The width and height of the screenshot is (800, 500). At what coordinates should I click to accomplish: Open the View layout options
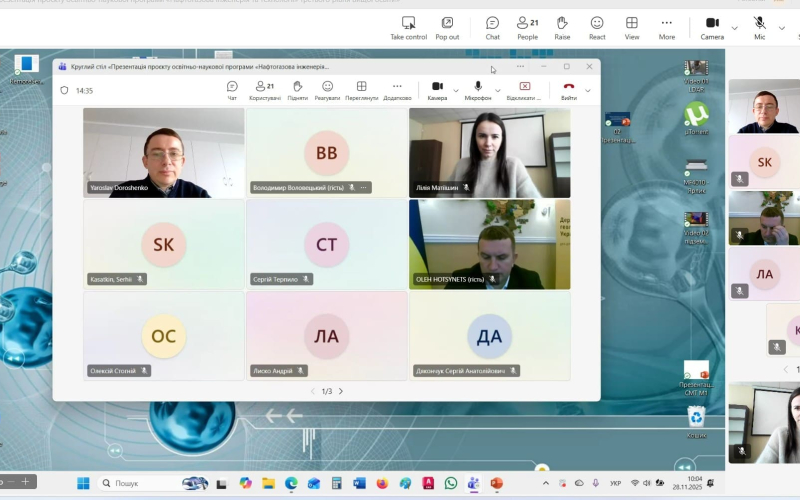(632, 27)
